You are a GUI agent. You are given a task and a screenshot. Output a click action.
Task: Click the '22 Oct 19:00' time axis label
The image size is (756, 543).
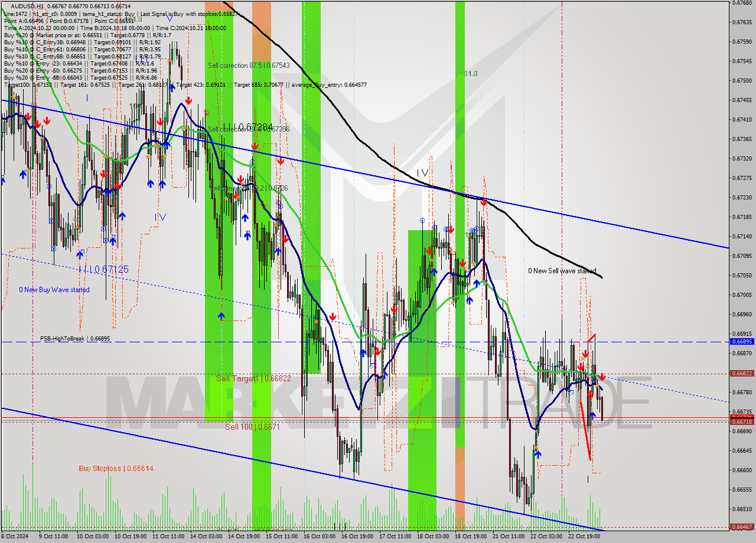click(584, 537)
